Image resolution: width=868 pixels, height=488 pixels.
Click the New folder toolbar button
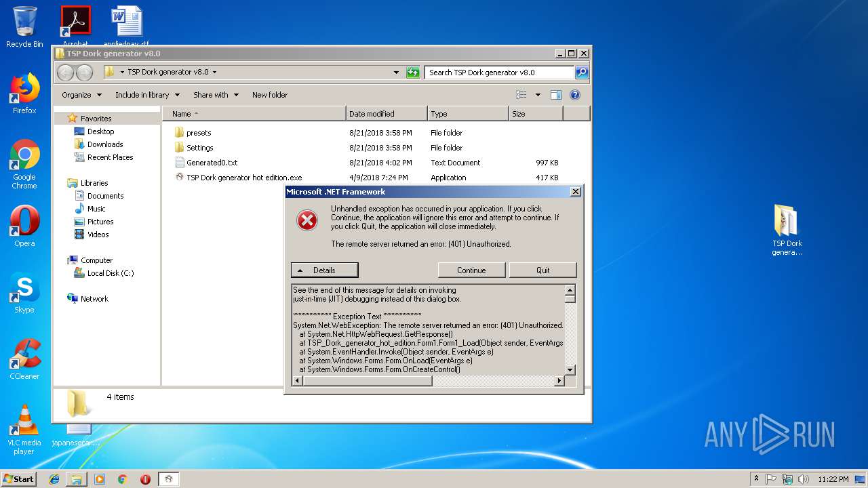pyautogui.click(x=270, y=95)
